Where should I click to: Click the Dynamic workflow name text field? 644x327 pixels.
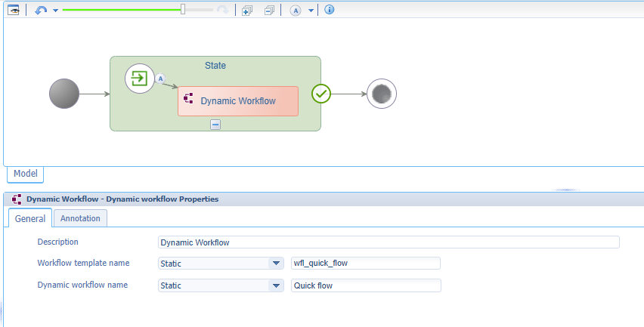(366, 285)
